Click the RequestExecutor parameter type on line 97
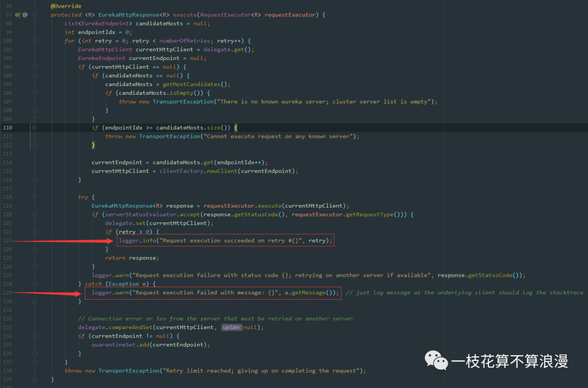Screen dimensions: 588x388 point(225,15)
